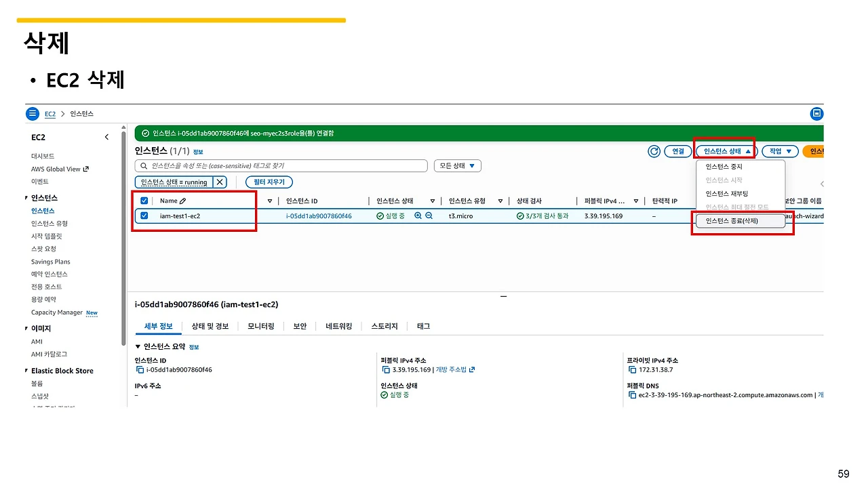The height and width of the screenshot is (488, 868).
Task: Copy the public DNS name
Action: point(633,394)
